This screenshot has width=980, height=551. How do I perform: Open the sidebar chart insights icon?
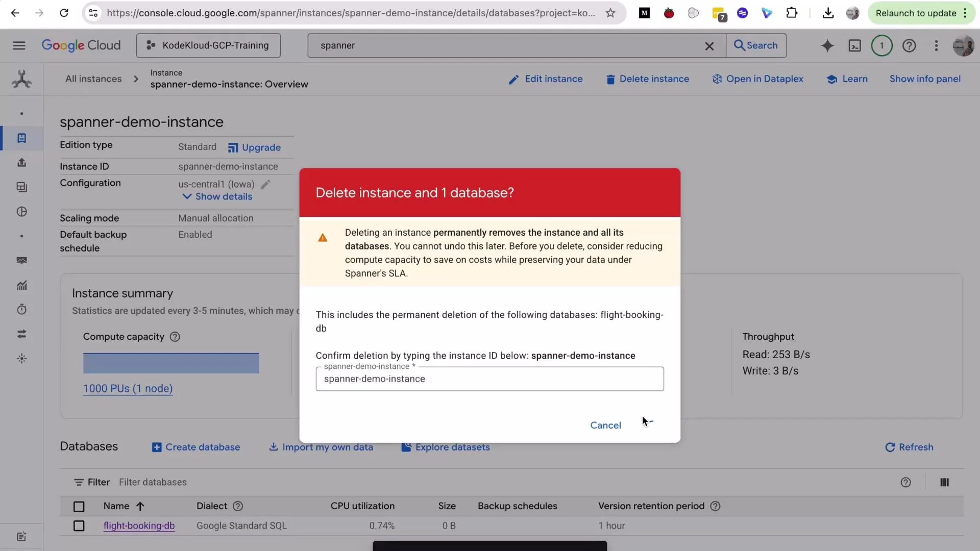[21, 285]
